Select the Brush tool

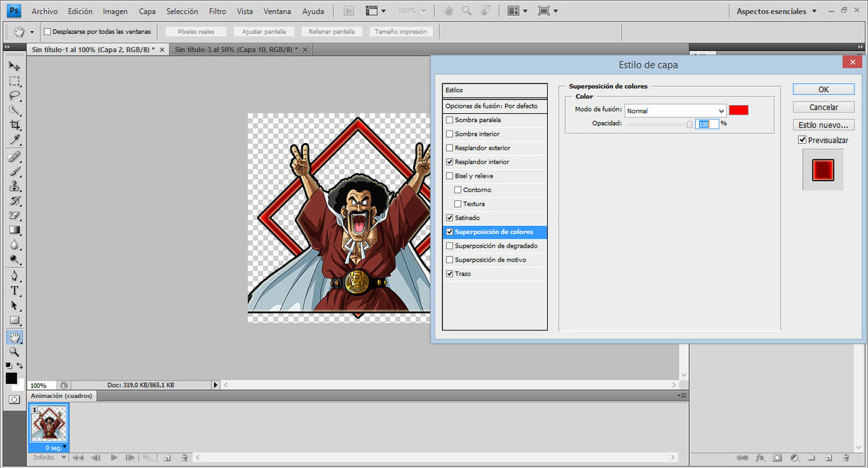[14, 172]
